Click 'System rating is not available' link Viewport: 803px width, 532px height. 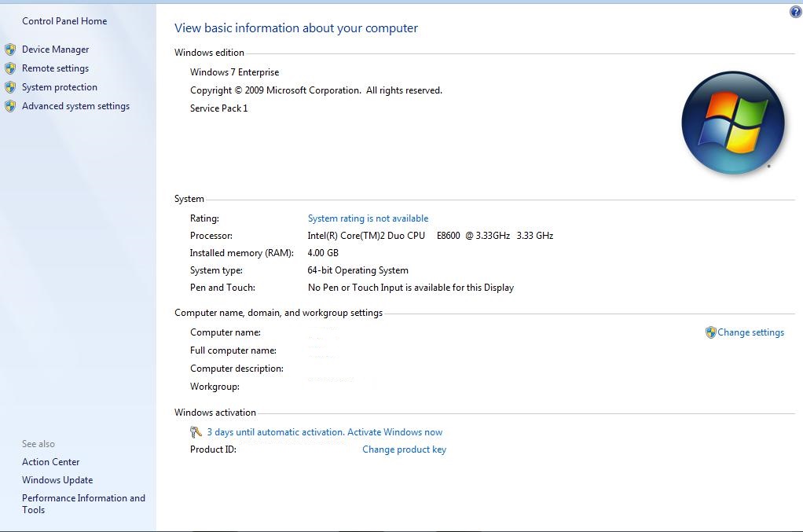click(x=368, y=218)
